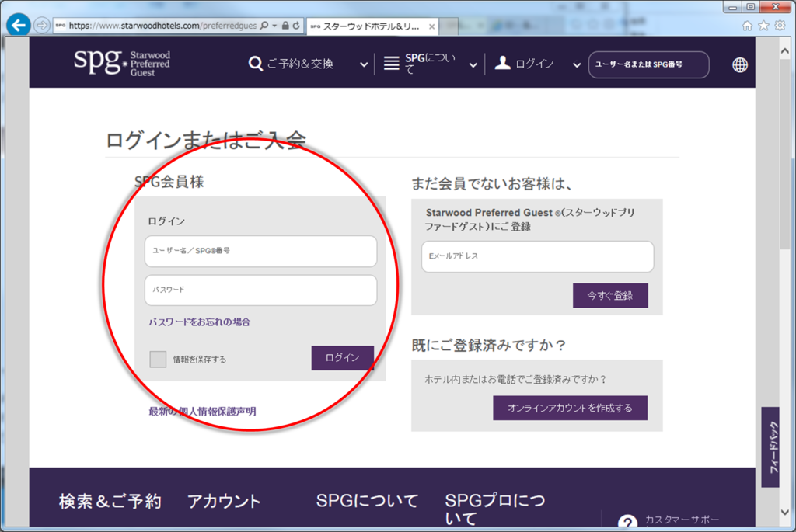Click the カスタマーサポー help question icon
Viewport: 796px width, 532px height.
(x=627, y=523)
